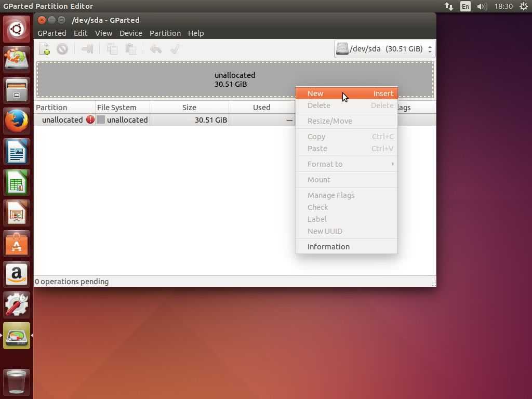Click the File System column header
This screenshot has height=399, width=532.
click(117, 108)
